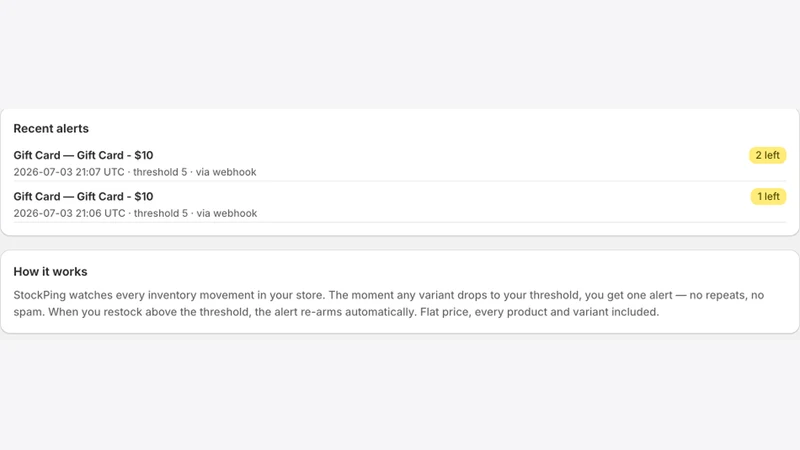Select the "How it works" heading
Image resolution: width=800 pixels, height=450 pixels.
pos(51,271)
